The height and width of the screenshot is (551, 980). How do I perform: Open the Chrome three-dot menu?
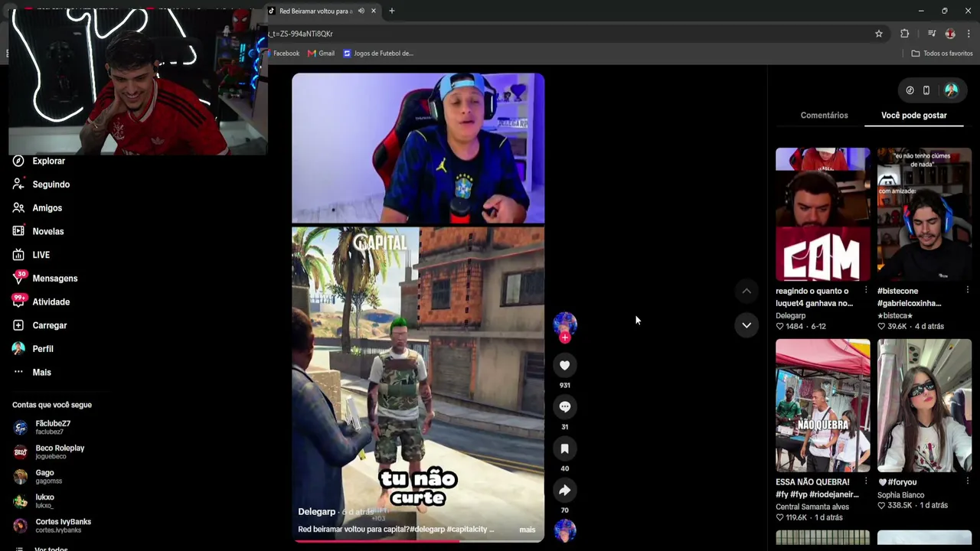pyautogui.click(x=969, y=34)
